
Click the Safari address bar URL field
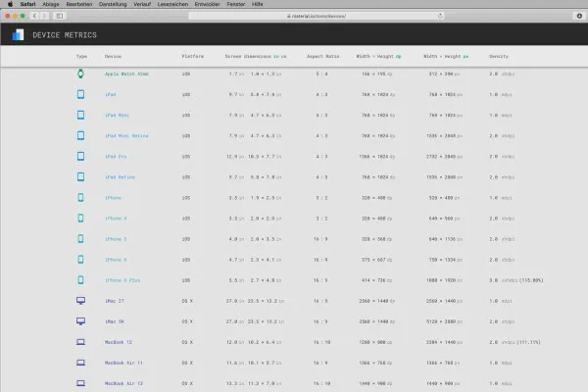(x=317, y=16)
